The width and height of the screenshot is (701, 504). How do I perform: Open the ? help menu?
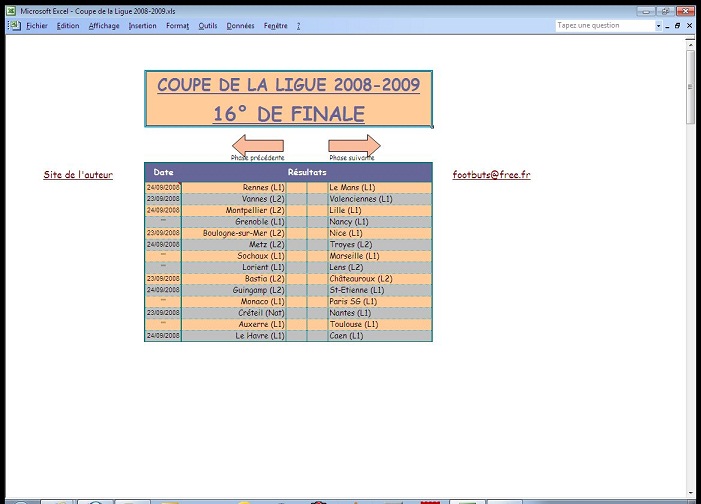click(299, 26)
